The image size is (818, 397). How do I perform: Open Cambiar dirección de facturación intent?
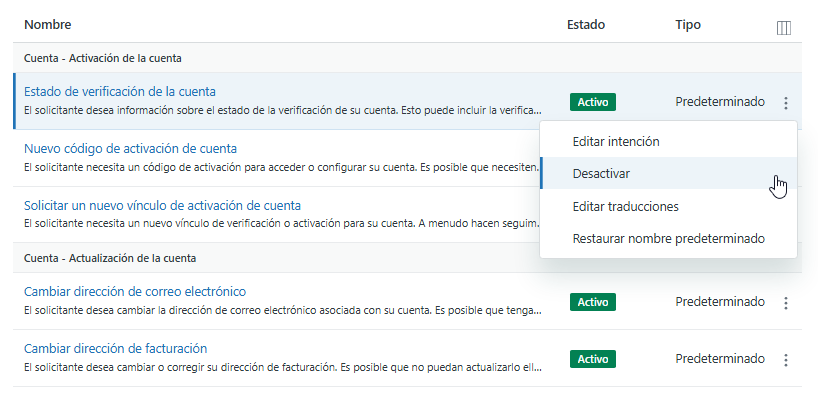115,348
